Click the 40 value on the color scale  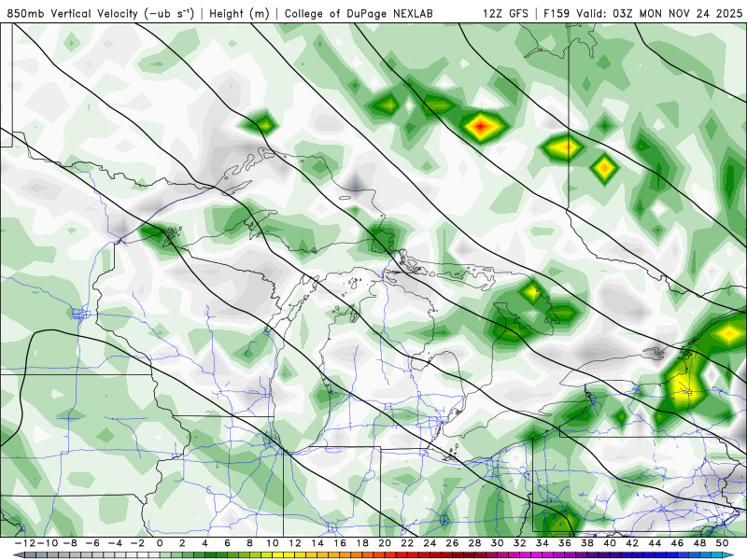(x=610, y=543)
